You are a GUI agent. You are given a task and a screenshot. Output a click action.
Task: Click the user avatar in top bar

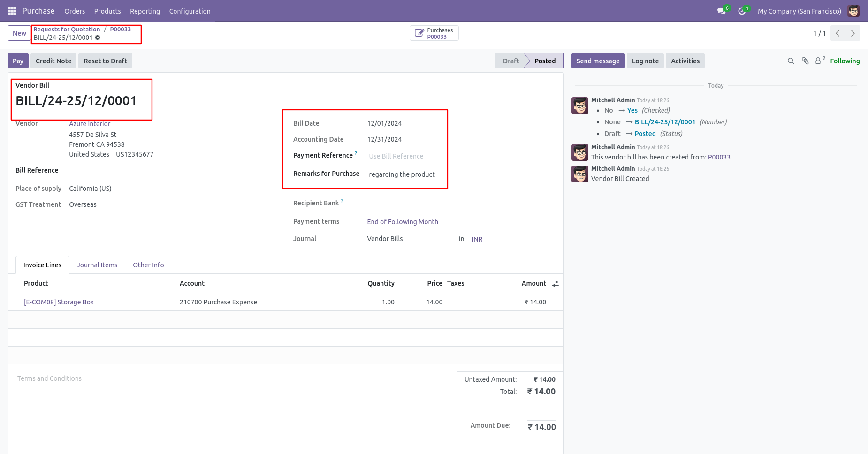(x=853, y=11)
